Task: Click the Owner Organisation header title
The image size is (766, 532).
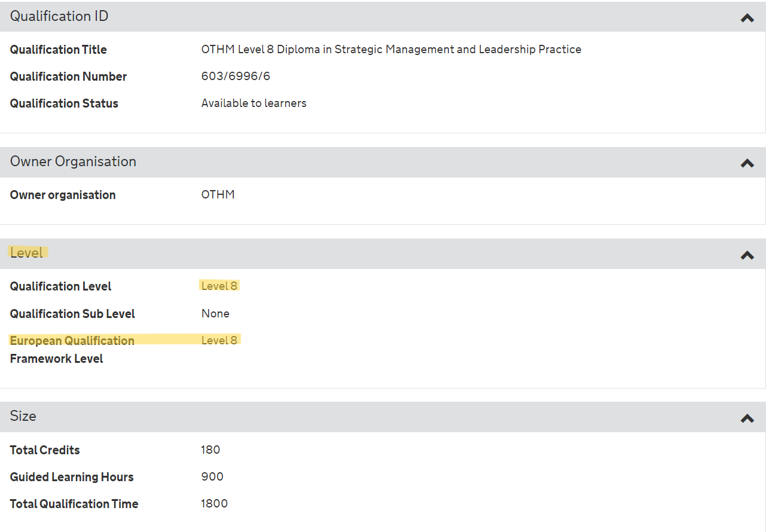Action: click(73, 161)
